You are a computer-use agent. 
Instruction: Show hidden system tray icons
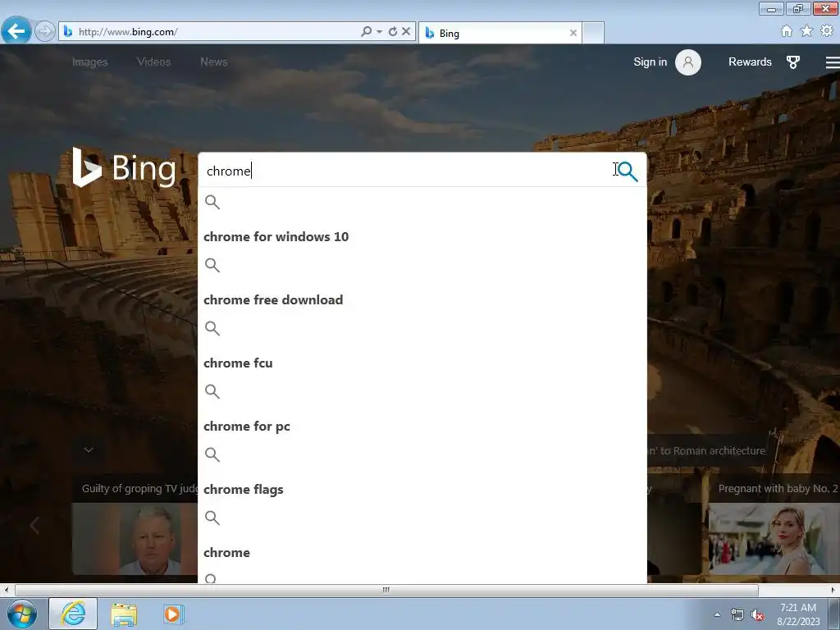[717, 615]
